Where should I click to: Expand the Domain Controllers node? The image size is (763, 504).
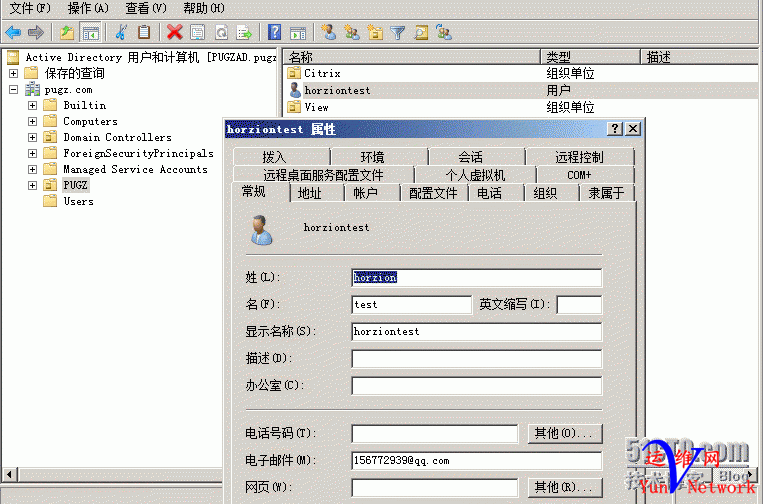tap(33, 137)
